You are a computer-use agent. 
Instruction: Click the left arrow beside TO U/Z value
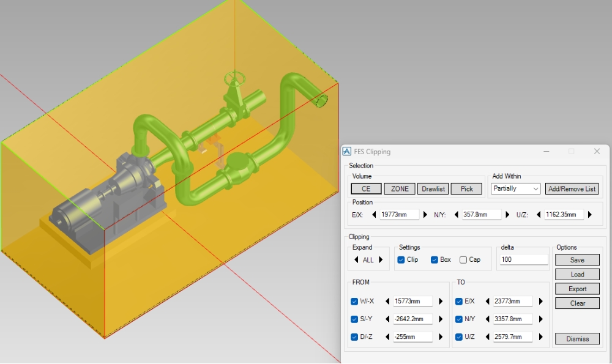coord(488,337)
